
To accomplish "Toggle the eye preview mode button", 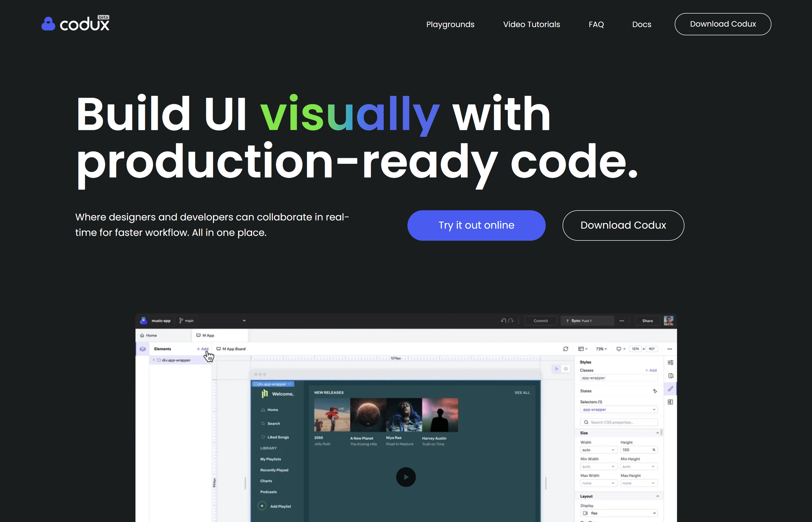I will pyautogui.click(x=566, y=369).
